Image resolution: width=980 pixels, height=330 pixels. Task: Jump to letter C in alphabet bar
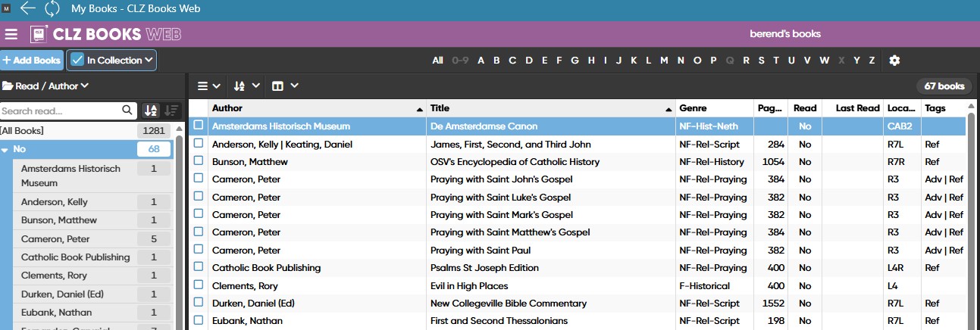click(512, 61)
